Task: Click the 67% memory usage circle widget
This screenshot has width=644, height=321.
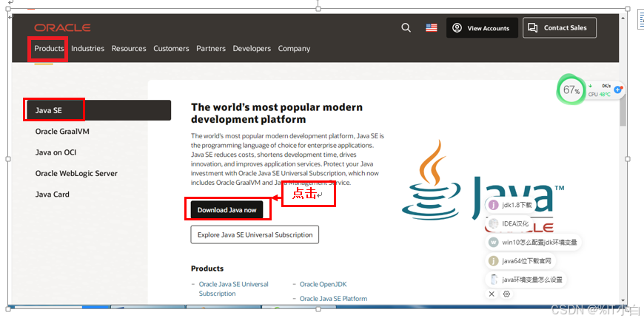Action: (x=571, y=89)
